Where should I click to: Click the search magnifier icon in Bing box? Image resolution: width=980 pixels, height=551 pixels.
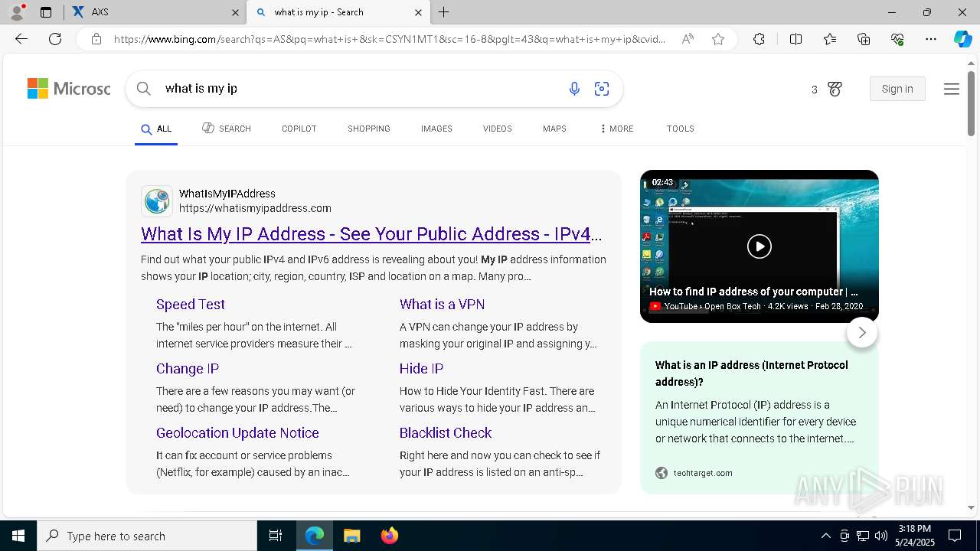point(144,89)
